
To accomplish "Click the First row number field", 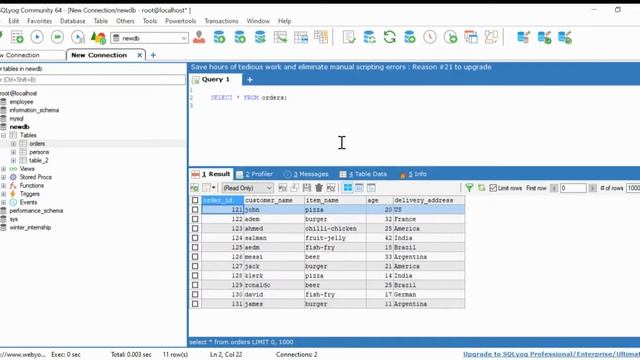I will coord(573,188).
